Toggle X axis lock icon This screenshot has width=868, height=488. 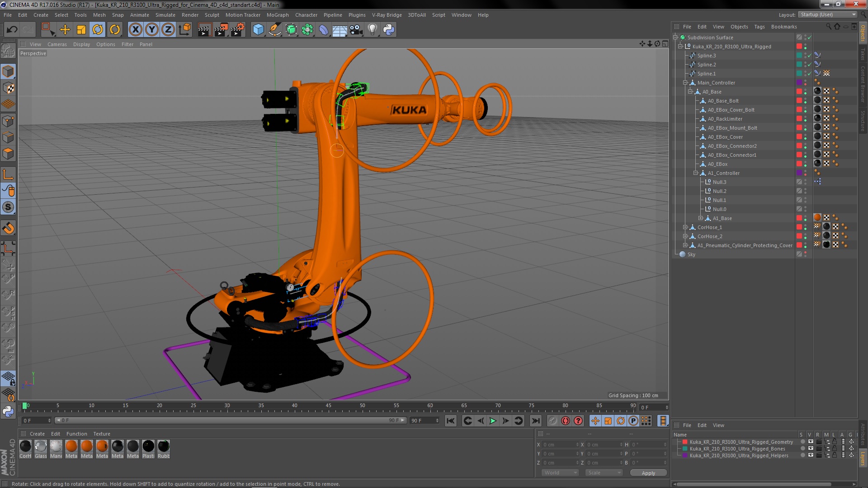(x=135, y=30)
